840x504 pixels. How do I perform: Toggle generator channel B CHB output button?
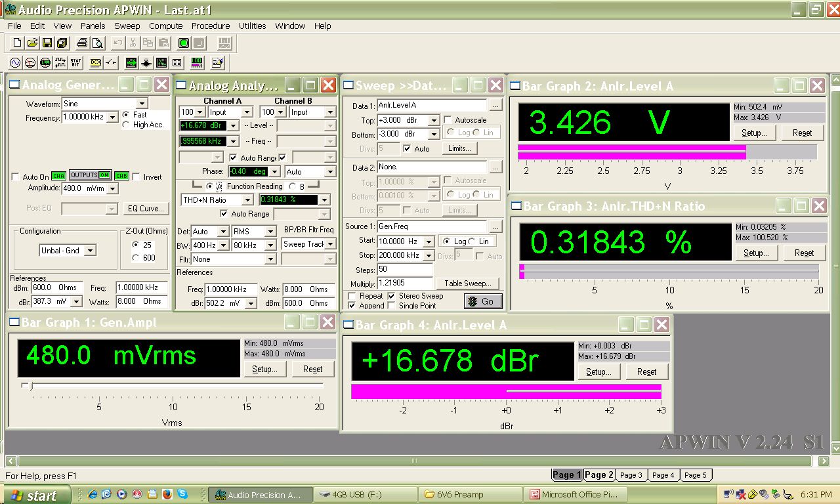tap(121, 176)
